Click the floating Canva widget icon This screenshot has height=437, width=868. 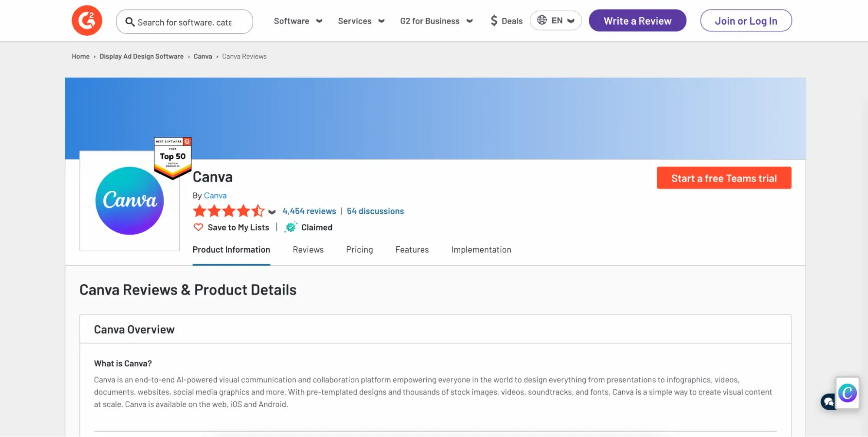pos(847,393)
